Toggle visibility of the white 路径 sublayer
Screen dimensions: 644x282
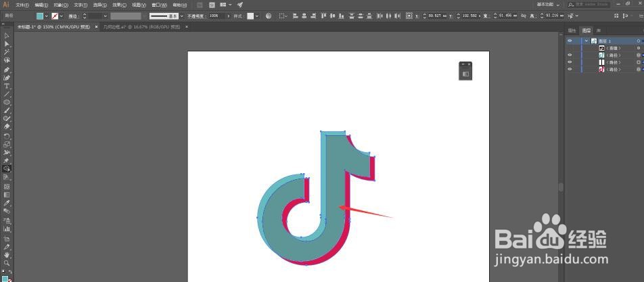pos(570,62)
